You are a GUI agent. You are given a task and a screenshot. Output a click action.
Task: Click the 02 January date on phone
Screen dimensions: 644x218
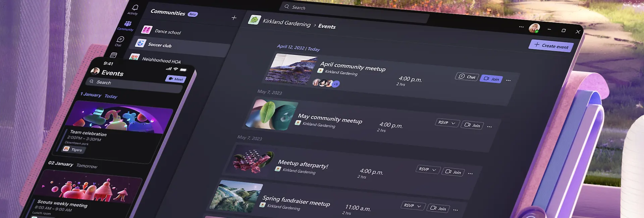pyautogui.click(x=61, y=163)
